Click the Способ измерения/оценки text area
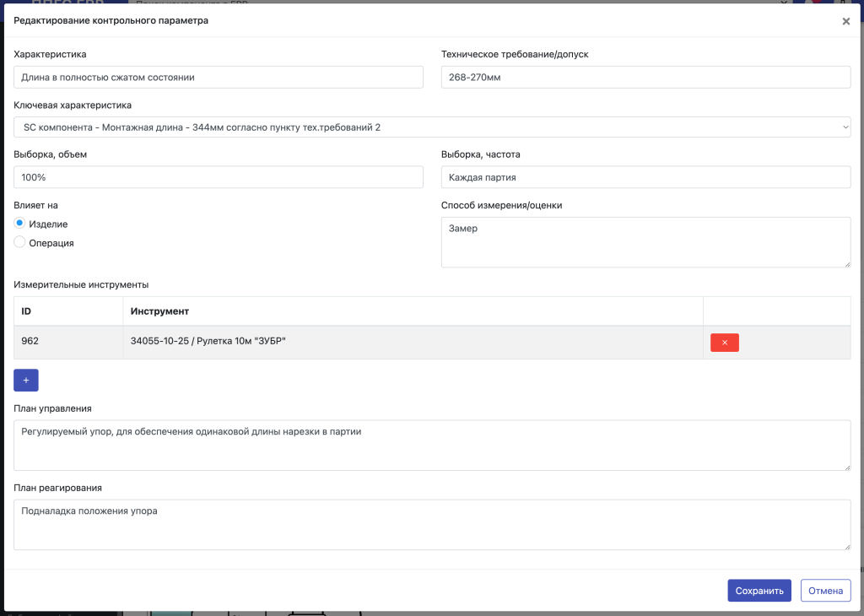Screen dimensions: 864x616 (x=645, y=242)
